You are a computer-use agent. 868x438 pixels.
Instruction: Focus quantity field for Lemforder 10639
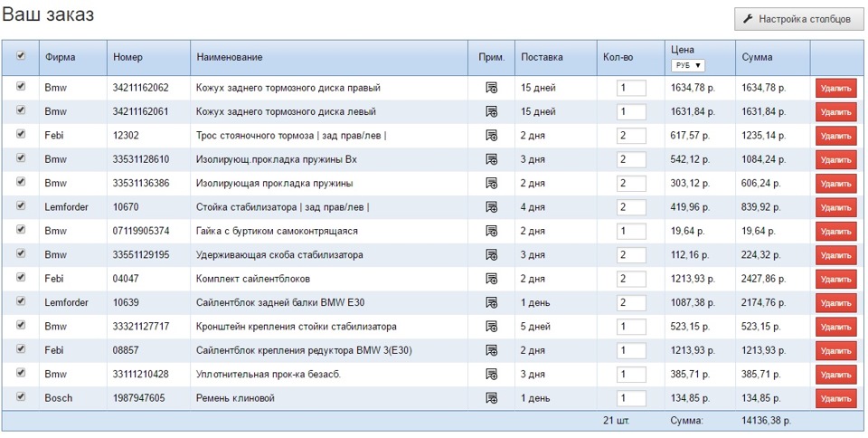point(631,303)
